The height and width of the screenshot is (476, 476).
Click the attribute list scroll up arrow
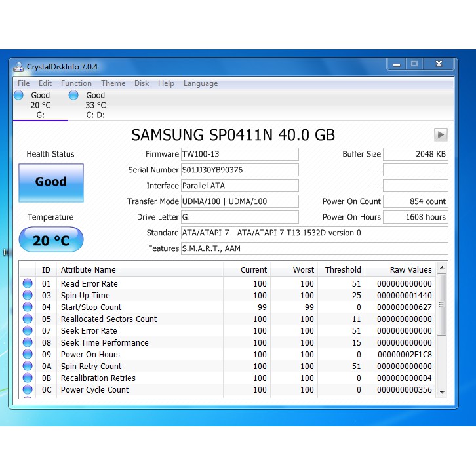coord(442,268)
